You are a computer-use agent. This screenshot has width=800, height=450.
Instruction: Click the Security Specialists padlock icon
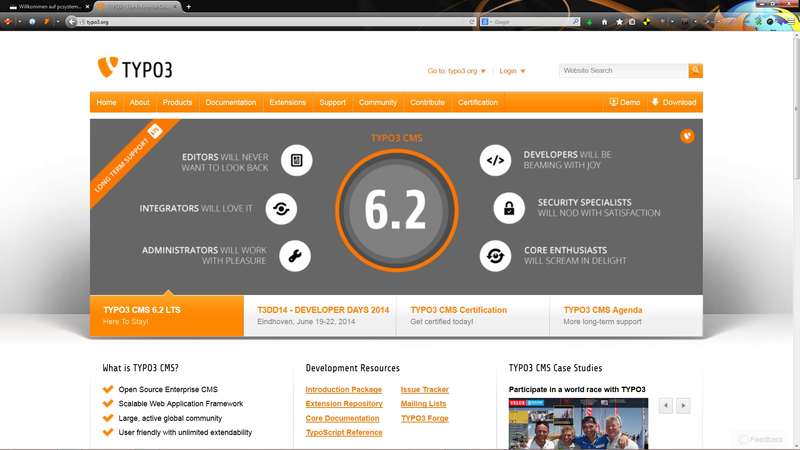point(509,208)
